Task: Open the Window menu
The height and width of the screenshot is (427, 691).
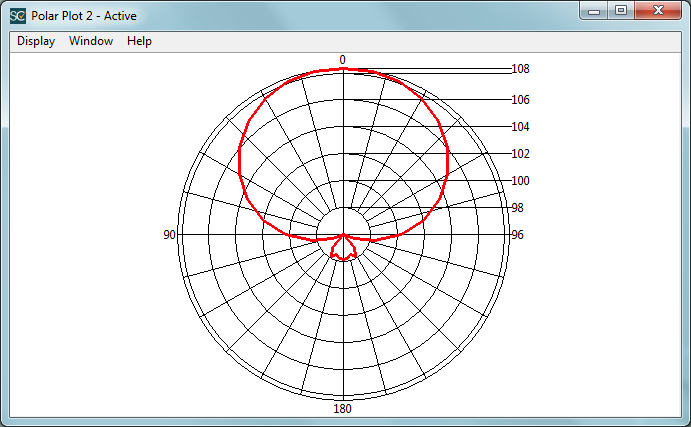Action: pos(91,41)
